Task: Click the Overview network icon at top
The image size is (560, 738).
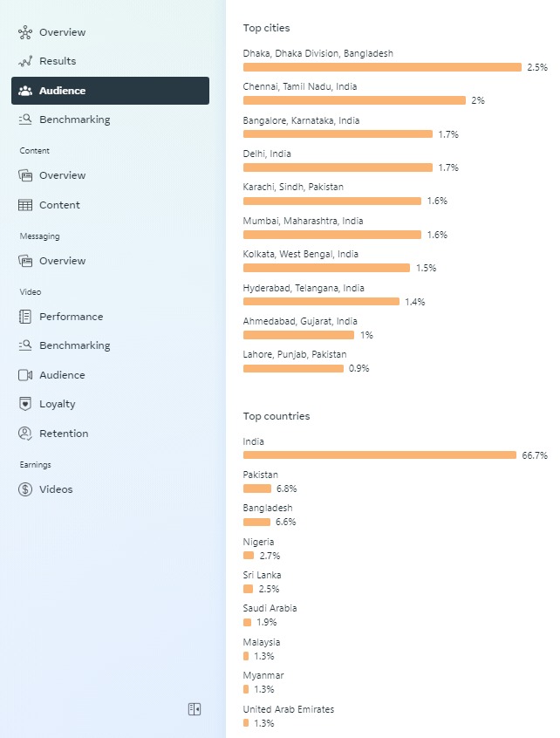Action: pos(25,32)
